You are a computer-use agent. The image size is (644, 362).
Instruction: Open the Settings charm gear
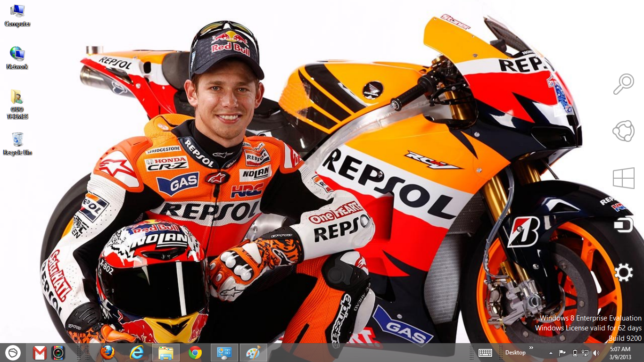(623, 272)
